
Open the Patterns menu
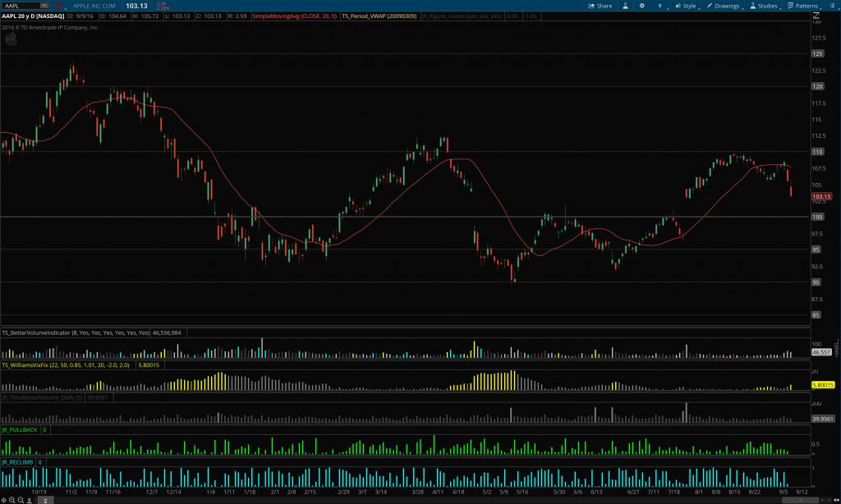[803, 6]
